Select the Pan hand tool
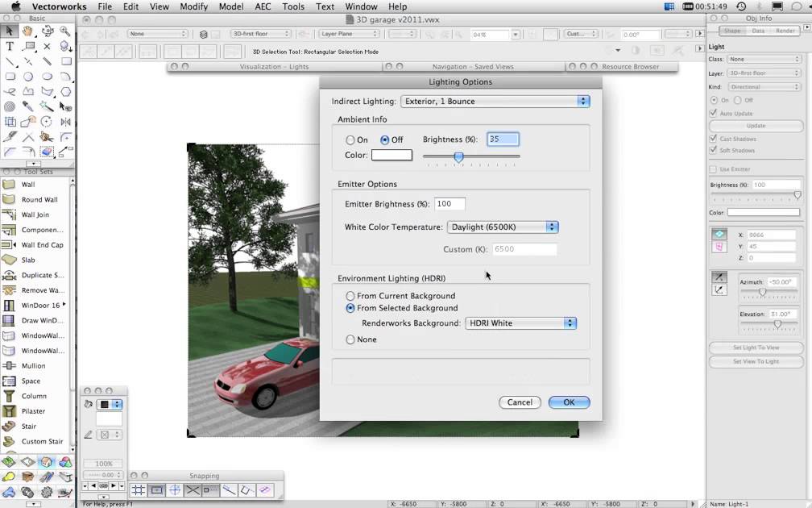Screen dimensions: 812x508 [x=28, y=31]
